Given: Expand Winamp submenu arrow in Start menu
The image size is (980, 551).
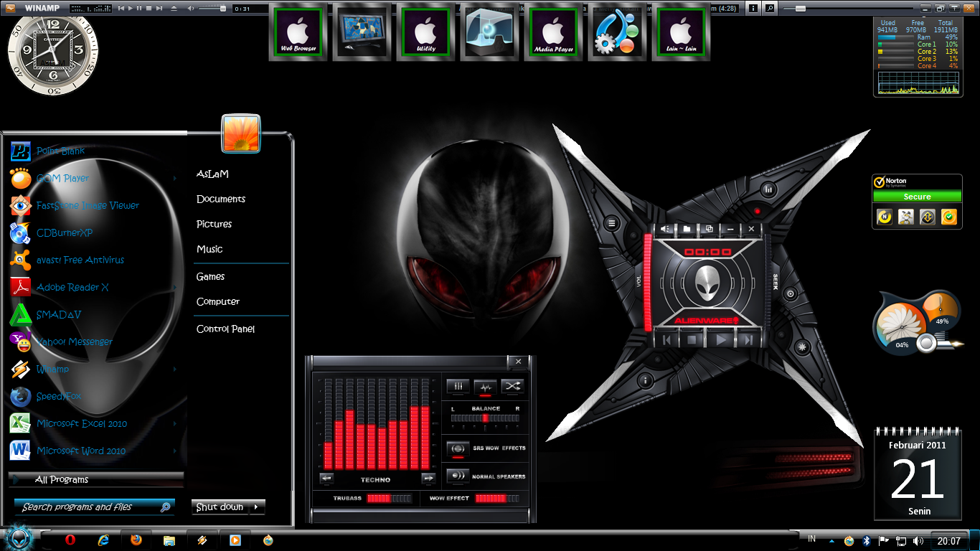Looking at the screenshot, I should click(x=175, y=369).
